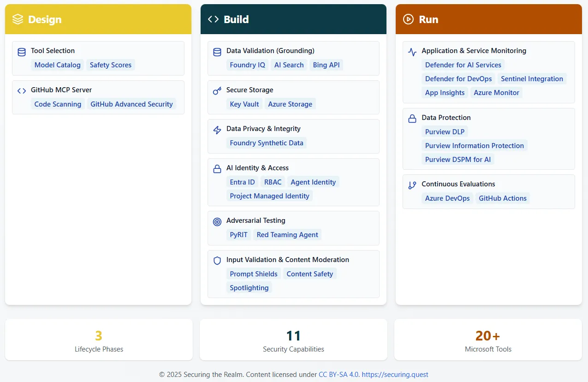Click the Prompt Shields tag

(x=254, y=274)
